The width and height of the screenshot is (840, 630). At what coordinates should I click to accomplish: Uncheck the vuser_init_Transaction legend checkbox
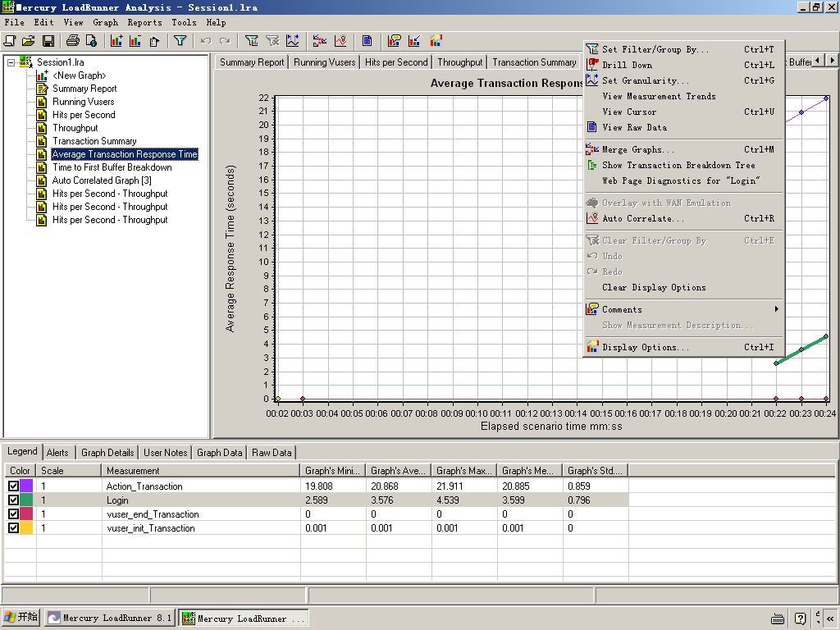tap(13, 527)
